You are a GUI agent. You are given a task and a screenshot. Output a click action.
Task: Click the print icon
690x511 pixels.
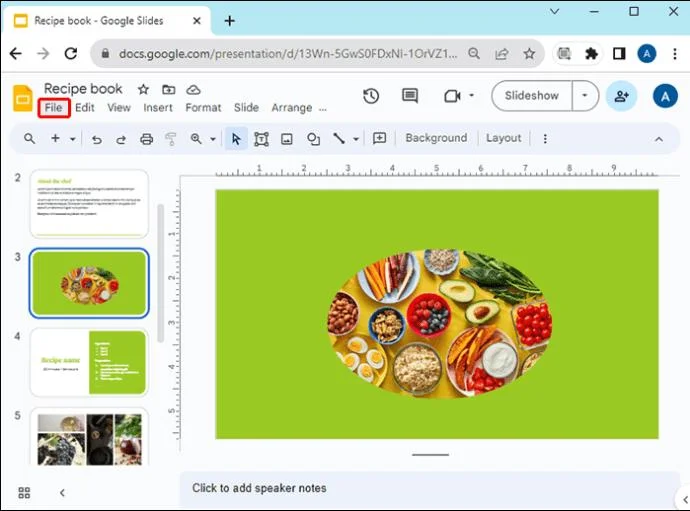pos(146,139)
